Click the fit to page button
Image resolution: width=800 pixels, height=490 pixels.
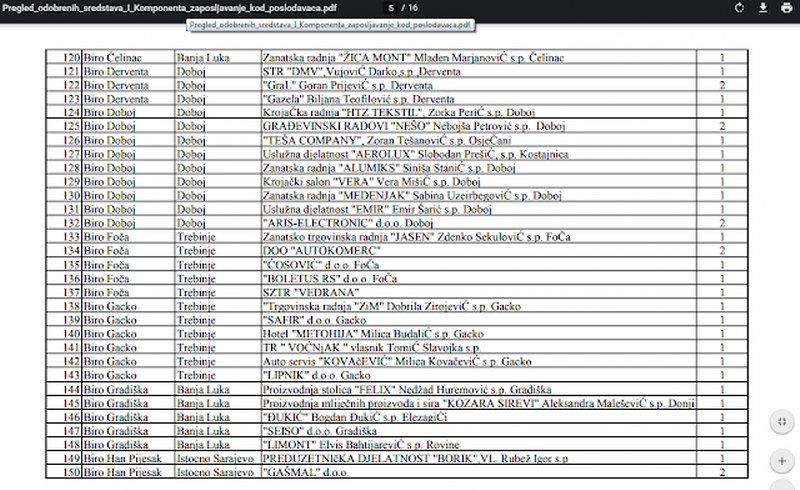[781, 422]
